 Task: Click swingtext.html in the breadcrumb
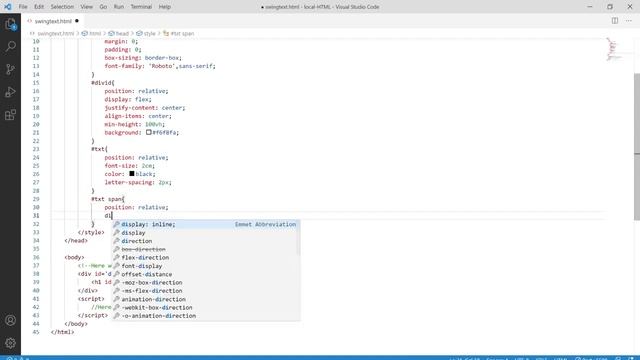click(x=56, y=33)
